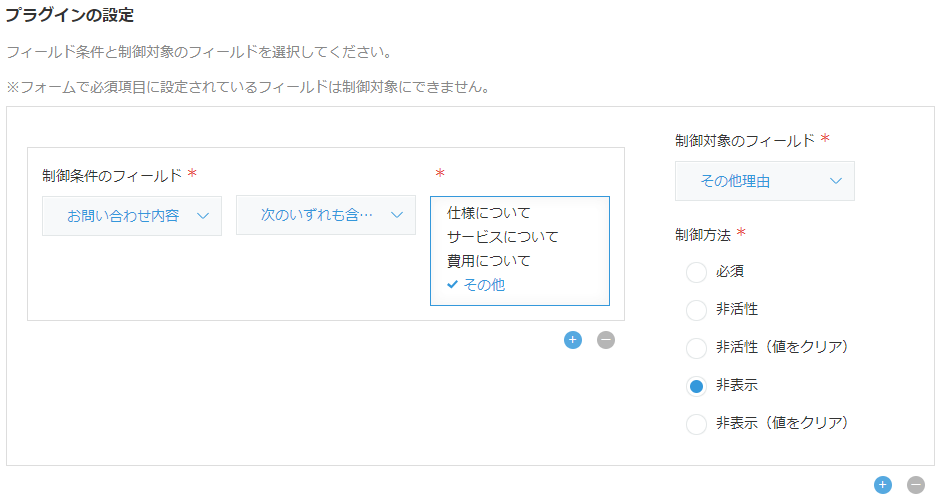Select 仕様について in the value list
945x502 pixels.
489,213
